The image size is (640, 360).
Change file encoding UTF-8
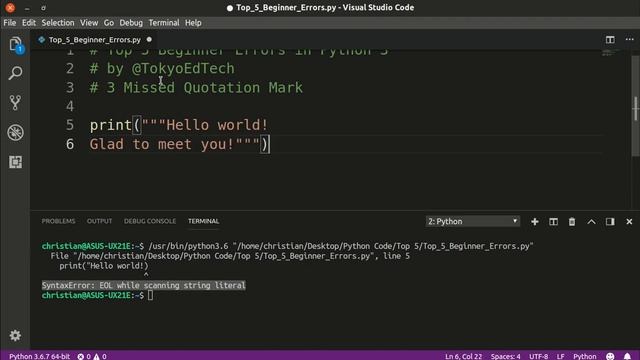pyautogui.click(x=538, y=356)
